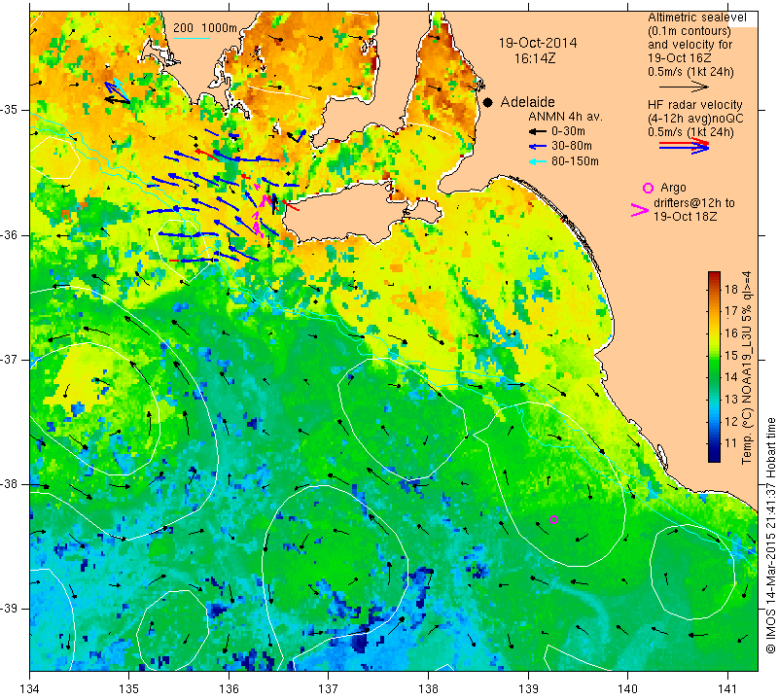Click the '30-80m' depth label
The width and height of the screenshot is (778, 700).
(572, 146)
